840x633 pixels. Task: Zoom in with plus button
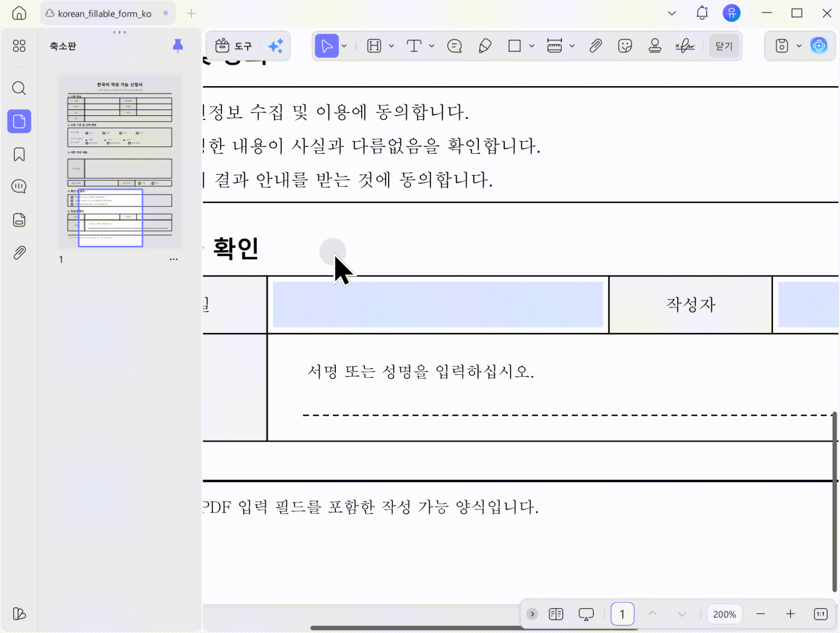[x=790, y=614]
